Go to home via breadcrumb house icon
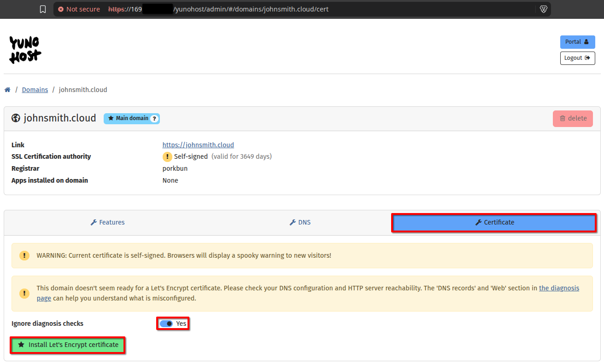The image size is (604, 364). pos(7,90)
